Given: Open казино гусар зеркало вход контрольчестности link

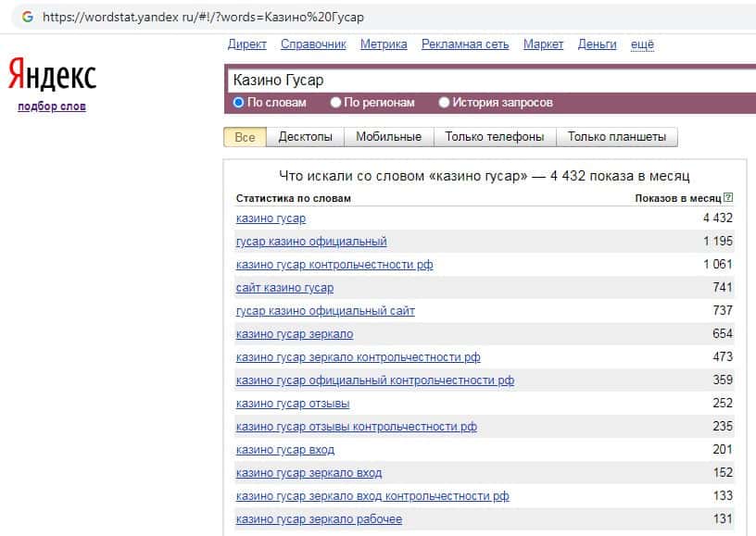Looking at the screenshot, I should 372,496.
